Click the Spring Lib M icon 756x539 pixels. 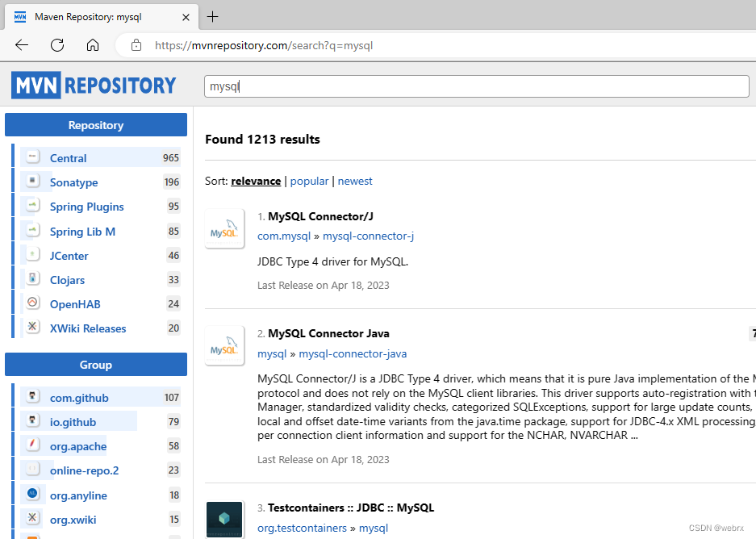(32, 231)
